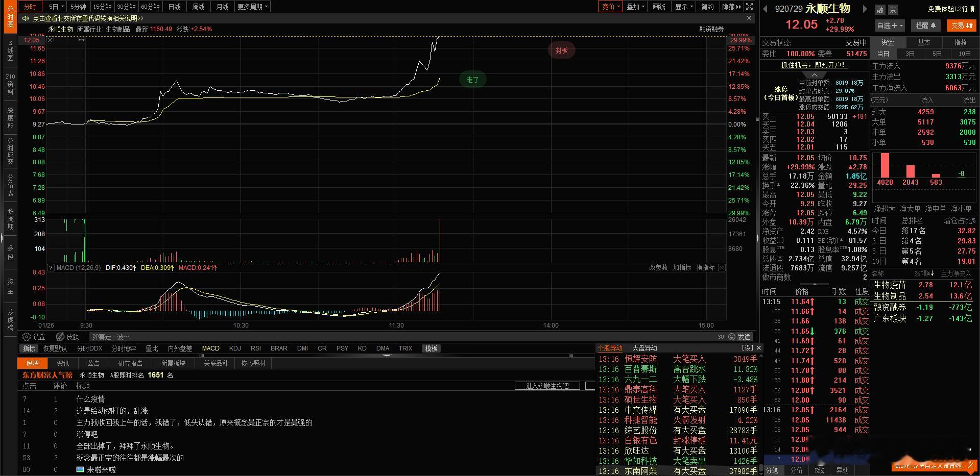Expand the 隐藏 panel toggle
The height and width of the screenshot is (476, 980).
point(731,7)
